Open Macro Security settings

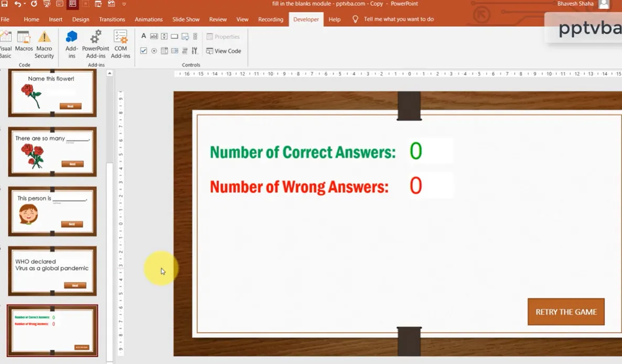(x=44, y=44)
